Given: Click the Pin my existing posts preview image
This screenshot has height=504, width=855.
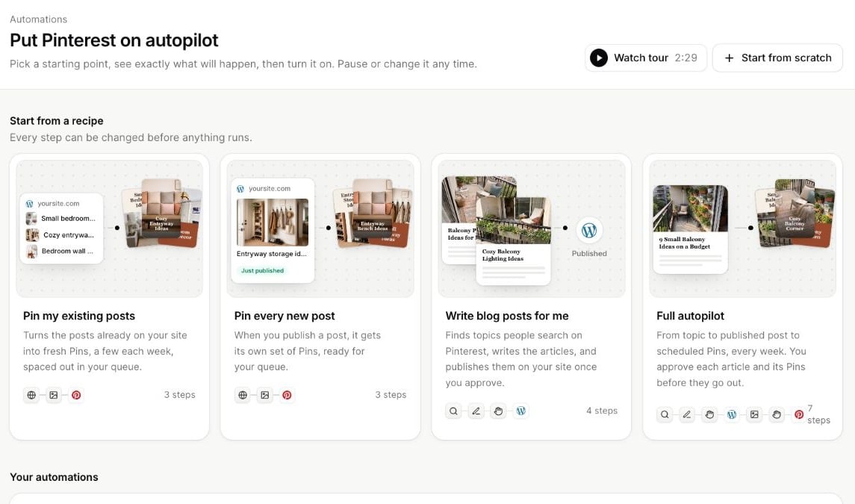Looking at the screenshot, I should click(x=109, y=228).
